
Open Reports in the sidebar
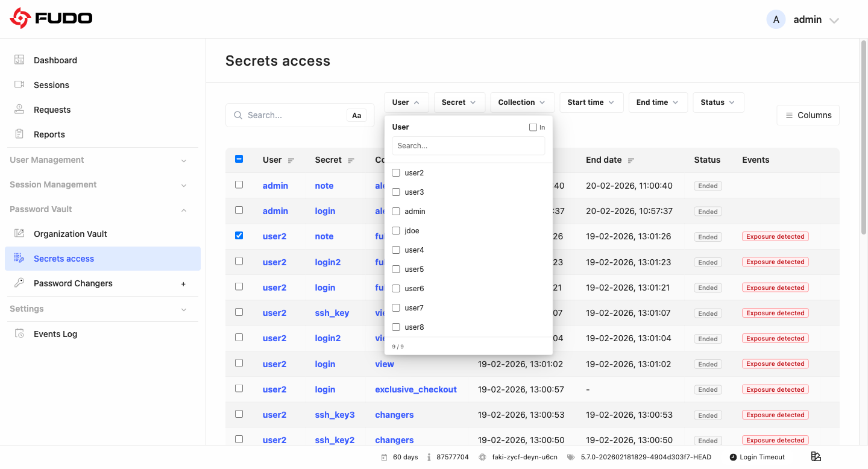click(49, 134)
